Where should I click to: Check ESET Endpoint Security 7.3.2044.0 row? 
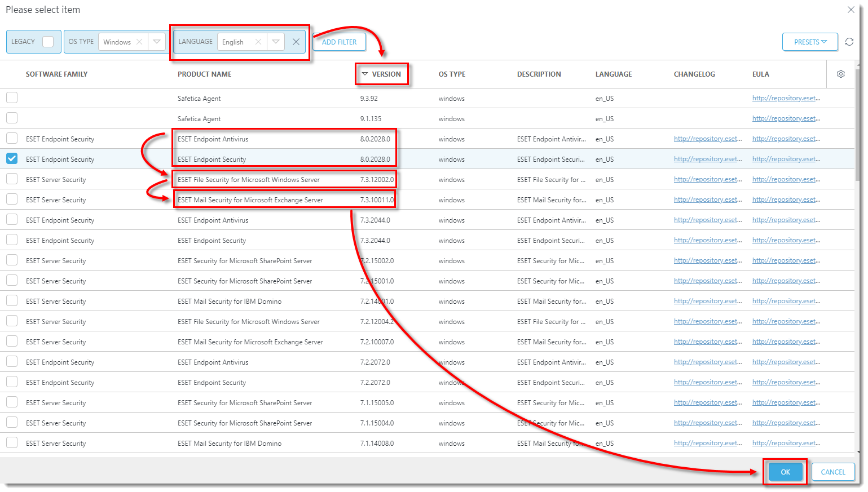coord(12,240)
